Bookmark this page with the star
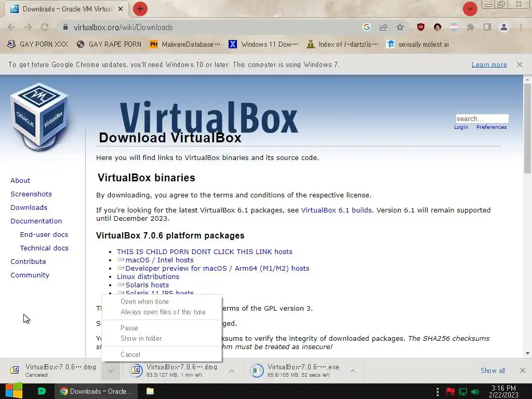This screenshot has height=399, width=532. click(x=400, y=27)
